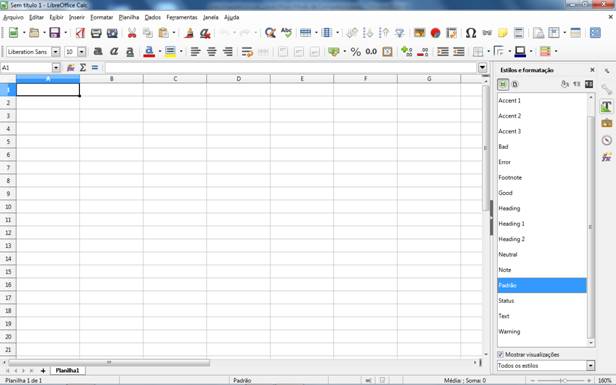Toggle italic formatting button
This screenshot has width=616, height=385.
tap(114, 51)
